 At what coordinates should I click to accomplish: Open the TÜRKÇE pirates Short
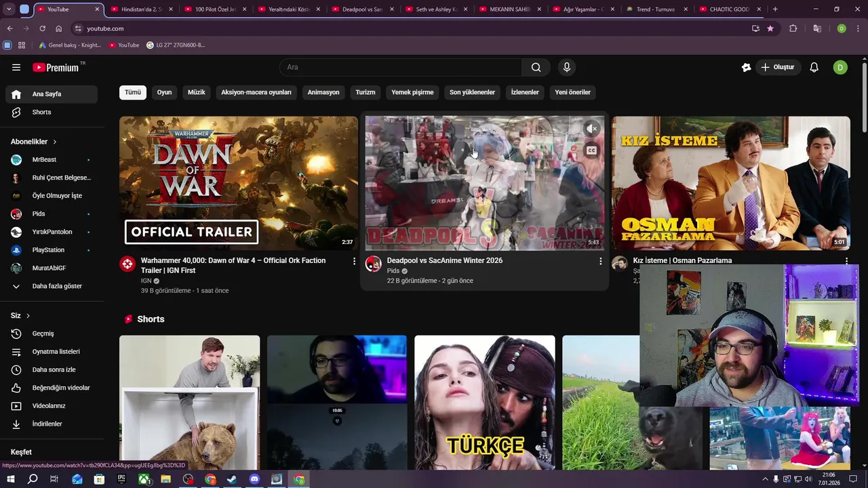(485, 403)
